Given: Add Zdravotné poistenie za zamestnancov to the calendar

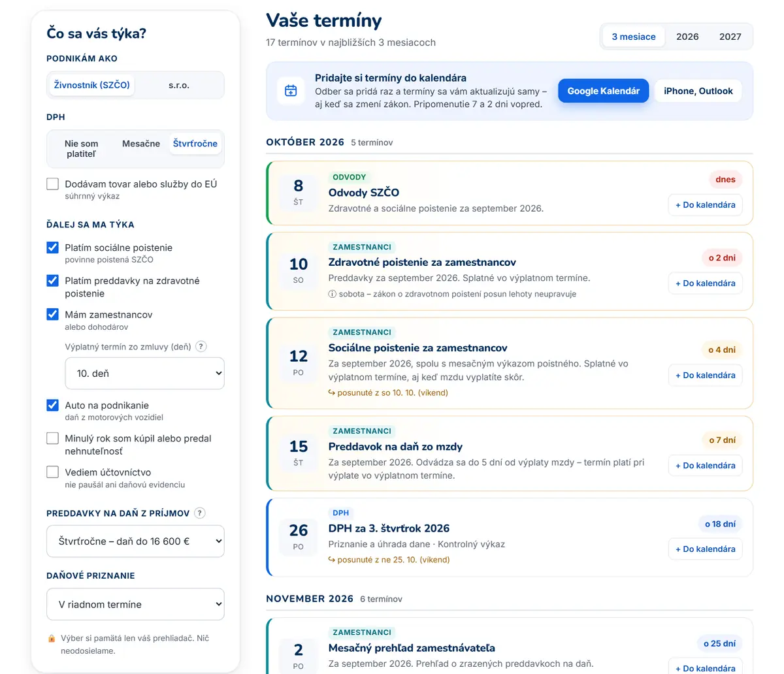Looking at the screenshot, I should click(x=706, y=283).
